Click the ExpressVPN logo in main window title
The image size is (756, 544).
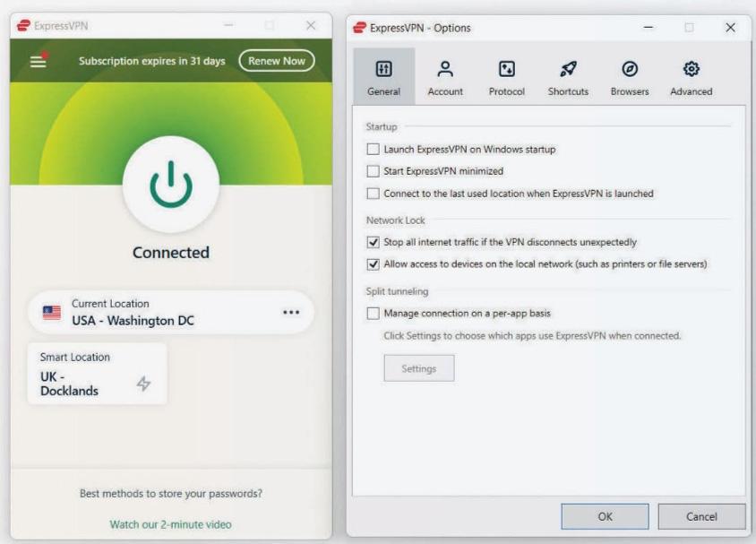point(23,26)
